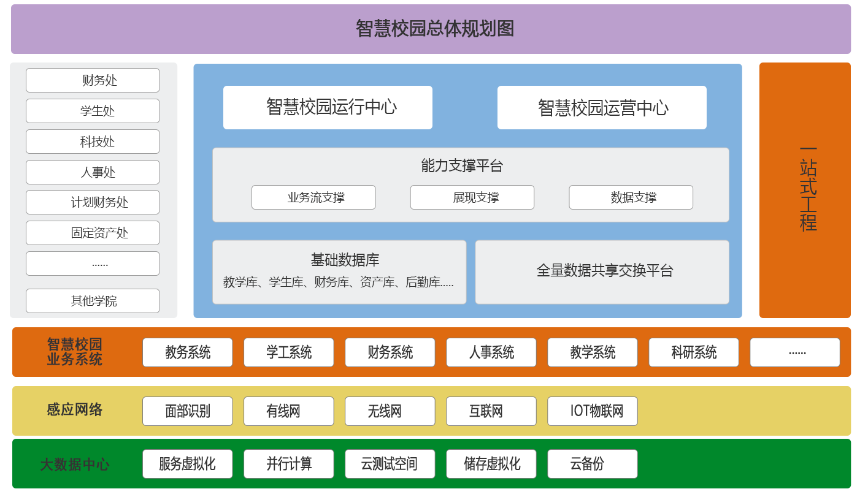Open the 数据支撑 box
Image resolution: width=868 pixels, height=497 pixels.
tap(631, 197)
